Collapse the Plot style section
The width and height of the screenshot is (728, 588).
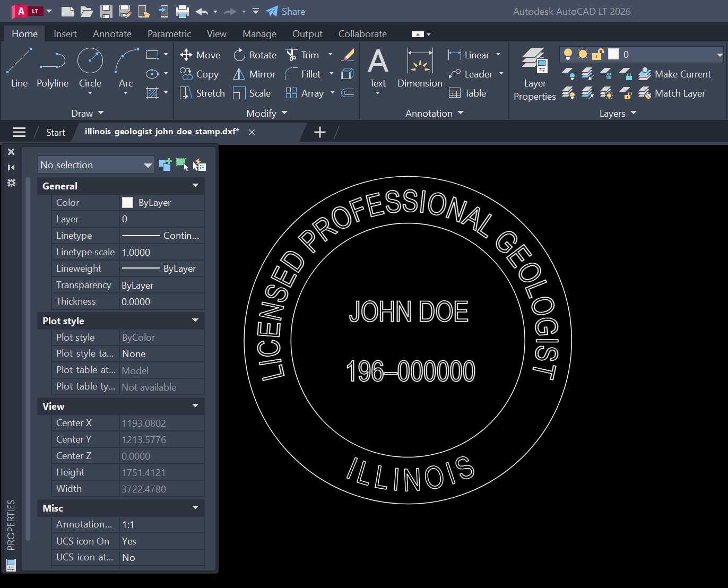click(x=195, y=321)
